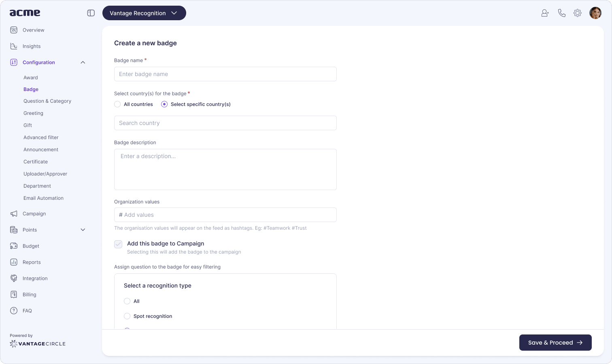612x364 pixels.
Task: Click the Configuration sliders icon
Action: coord(14,62)
